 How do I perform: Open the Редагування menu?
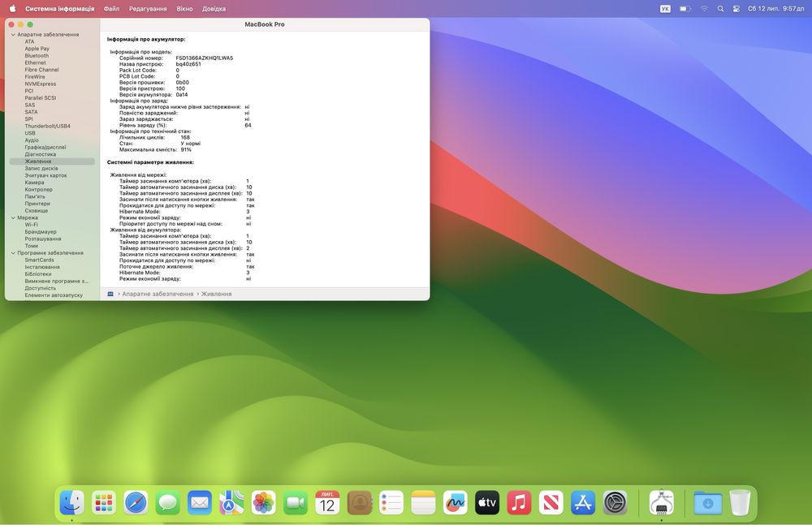click(148, 9)
